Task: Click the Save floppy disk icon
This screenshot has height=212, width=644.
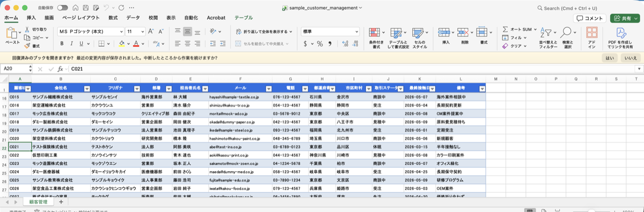Action: pos(86,8)
